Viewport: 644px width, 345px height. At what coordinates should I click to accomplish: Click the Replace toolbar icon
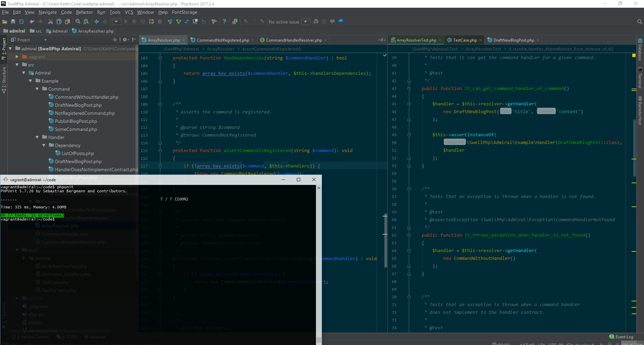[x=86, y=21]
